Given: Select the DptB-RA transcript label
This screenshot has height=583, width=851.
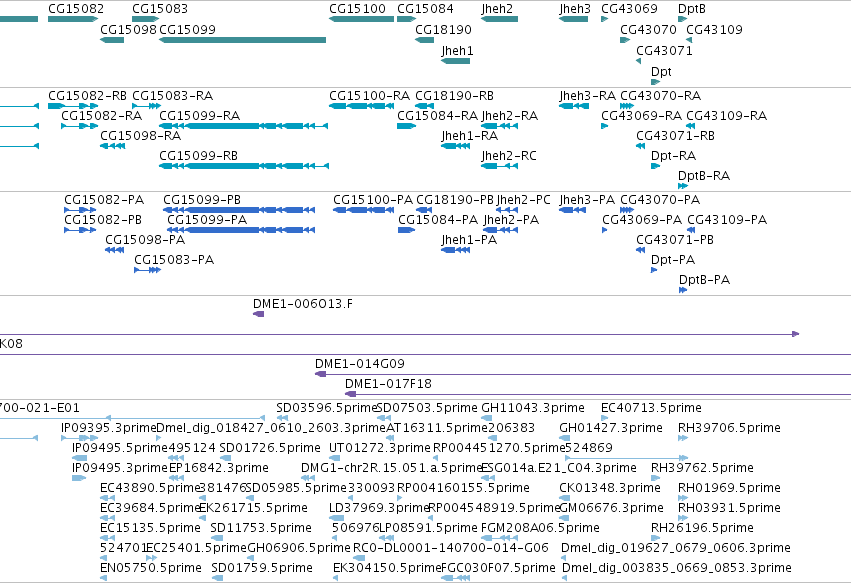Looking at the screenshot, I should (x=704, y=176).
